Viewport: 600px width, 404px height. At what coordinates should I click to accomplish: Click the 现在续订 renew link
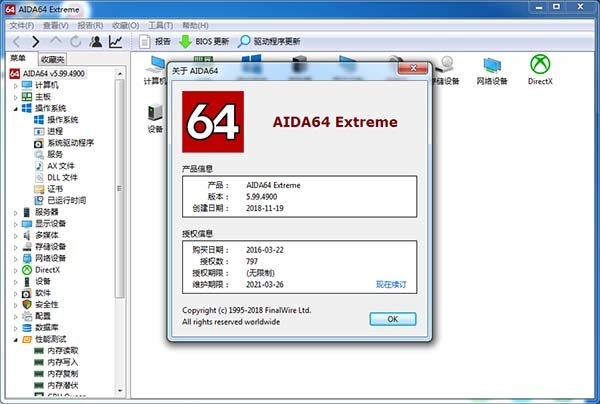(391, 284)
